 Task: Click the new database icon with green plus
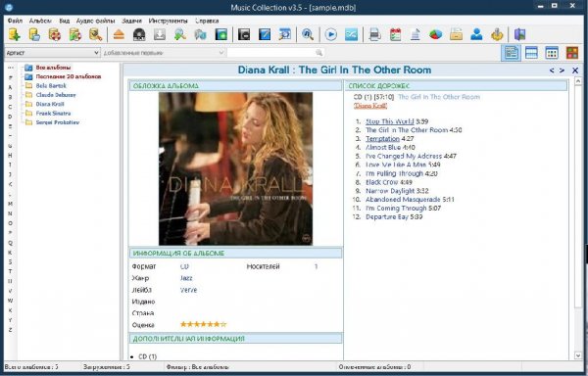tap(15, 34)
